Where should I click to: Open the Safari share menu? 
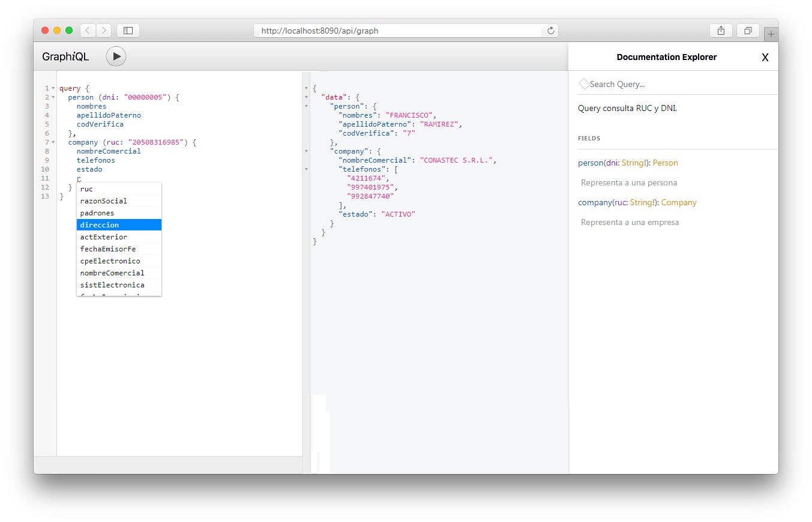721,31
